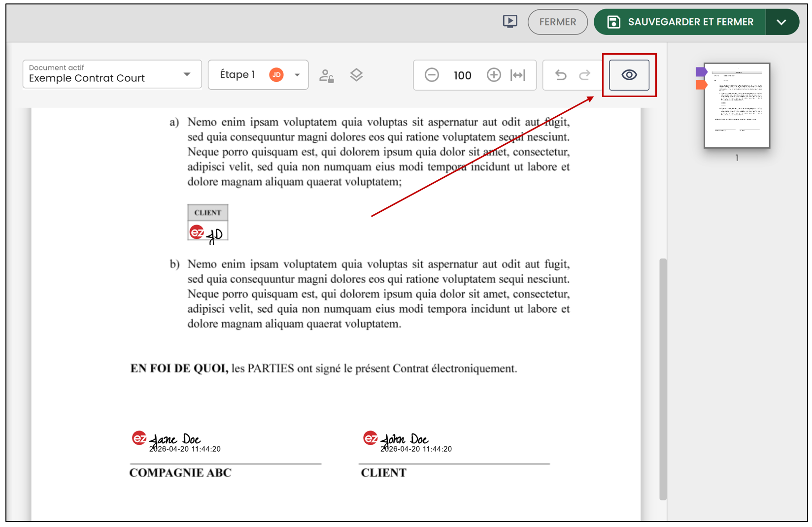Open the layers stack icon

pyautogui.click(x=356, y=75)
